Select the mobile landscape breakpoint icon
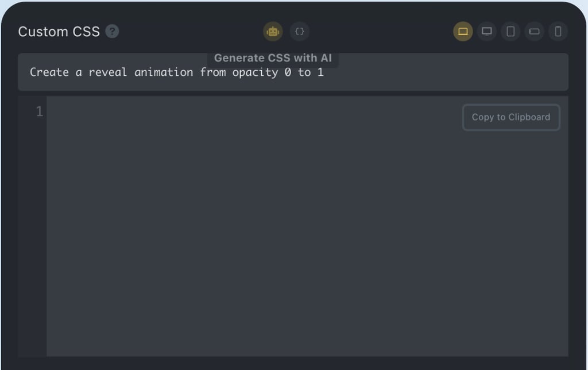 pyautogui.click(x=535, y=32)
